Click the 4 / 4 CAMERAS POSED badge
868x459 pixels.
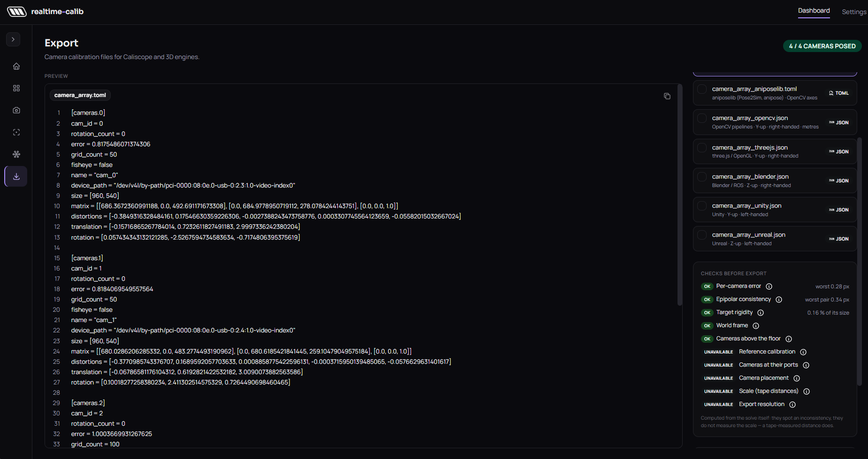point(822,46)
